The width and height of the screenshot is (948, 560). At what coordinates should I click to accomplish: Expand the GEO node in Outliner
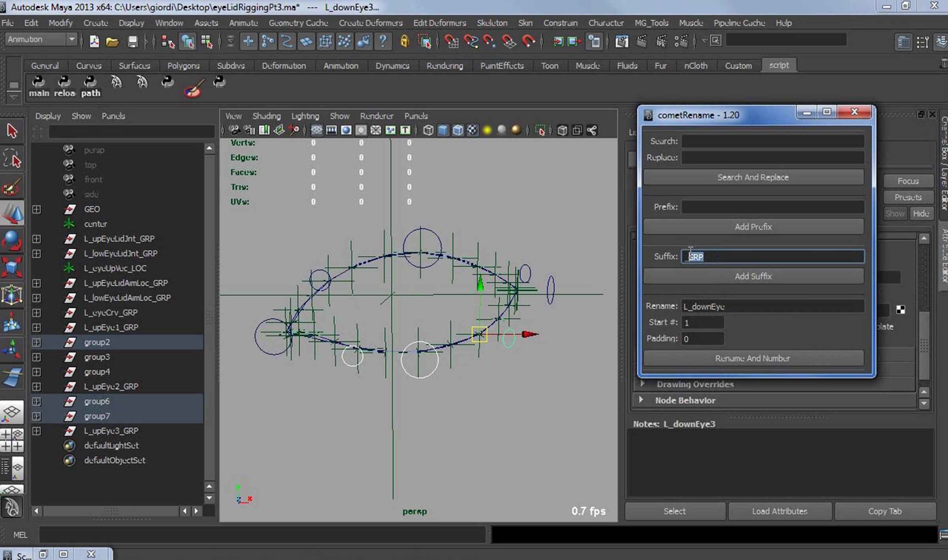tap(36, 209)
